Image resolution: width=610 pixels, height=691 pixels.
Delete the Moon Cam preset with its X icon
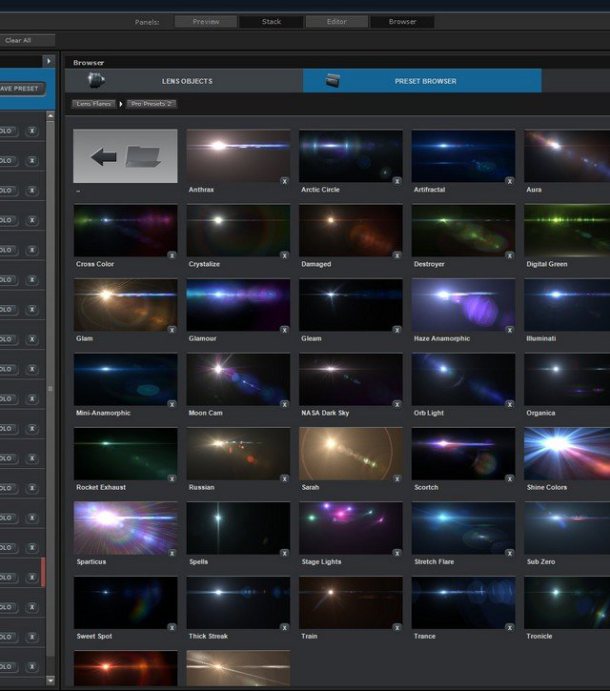click(x=285, y=405)
